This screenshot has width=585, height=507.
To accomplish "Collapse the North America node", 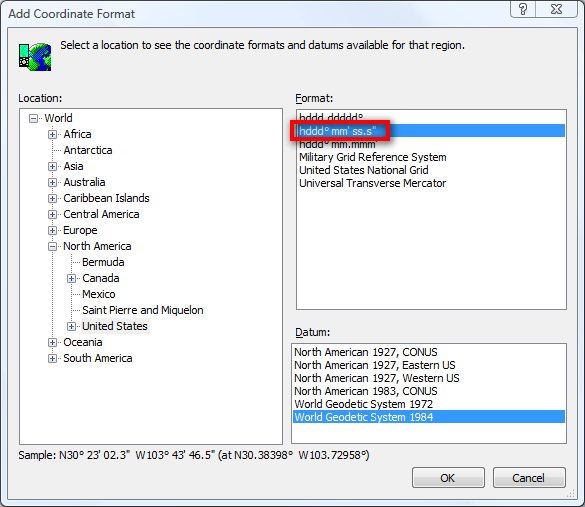I will click(x=52, y=247).
